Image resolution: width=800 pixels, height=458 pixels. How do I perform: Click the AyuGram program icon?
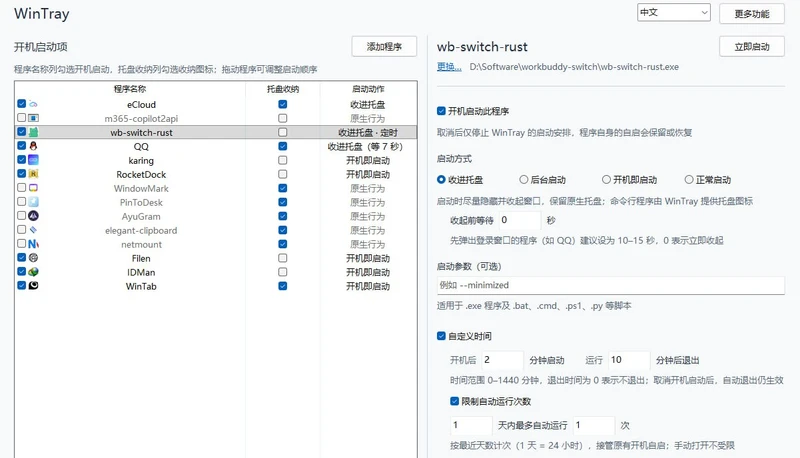[33, 216]
